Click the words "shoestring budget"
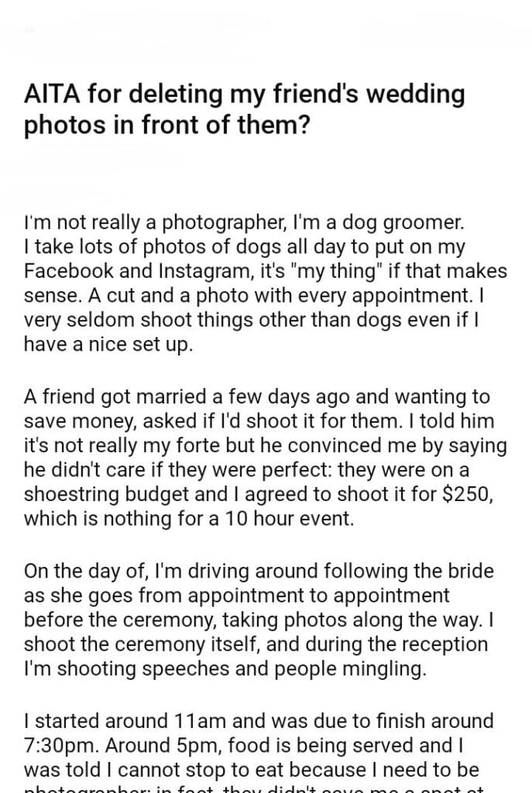The width and height of the screenshot is (532, 793). click(x=112, y=497)
